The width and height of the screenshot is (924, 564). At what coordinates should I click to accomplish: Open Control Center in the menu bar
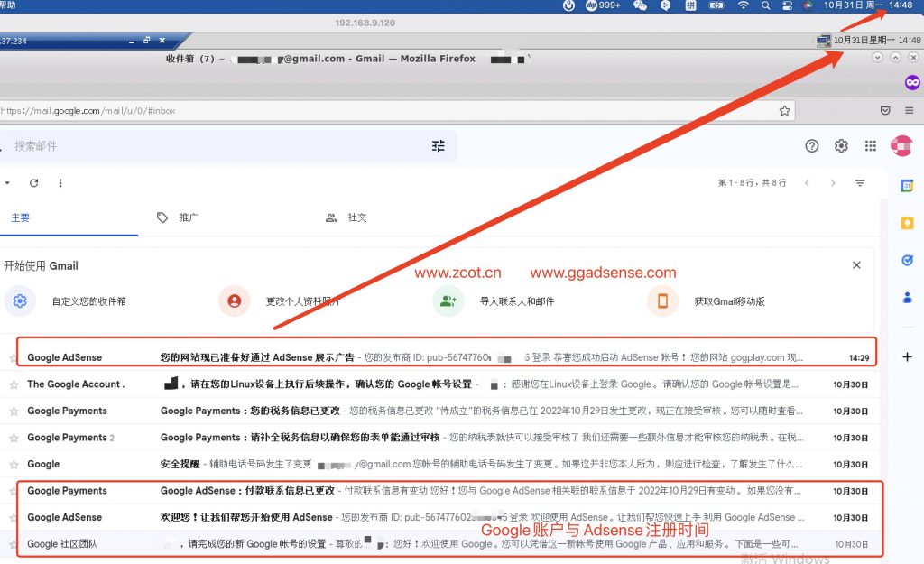tap(787, 5)
